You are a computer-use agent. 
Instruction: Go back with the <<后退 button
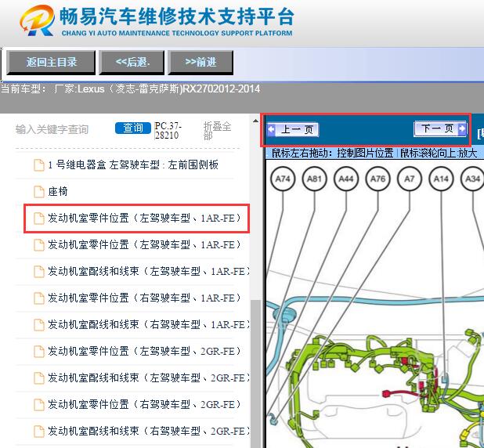point(132,63)
